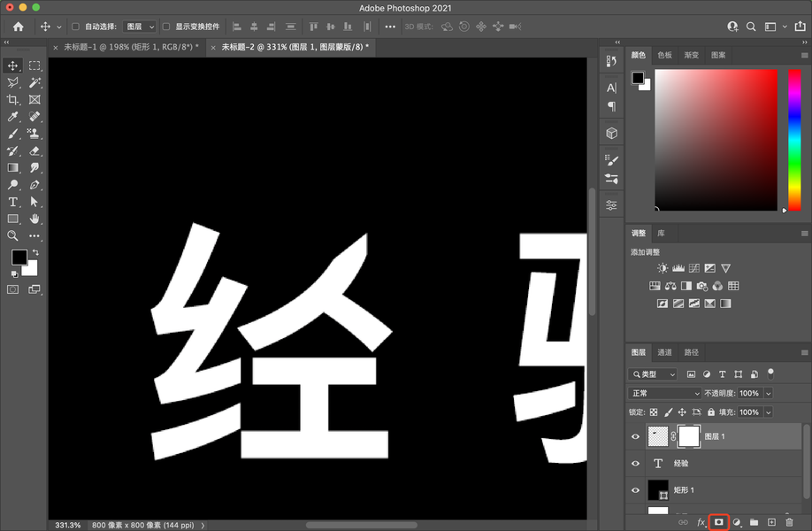This screenshot has width=812, height=531.
Task: Select the Gradient tool
Action: (13, 168)
